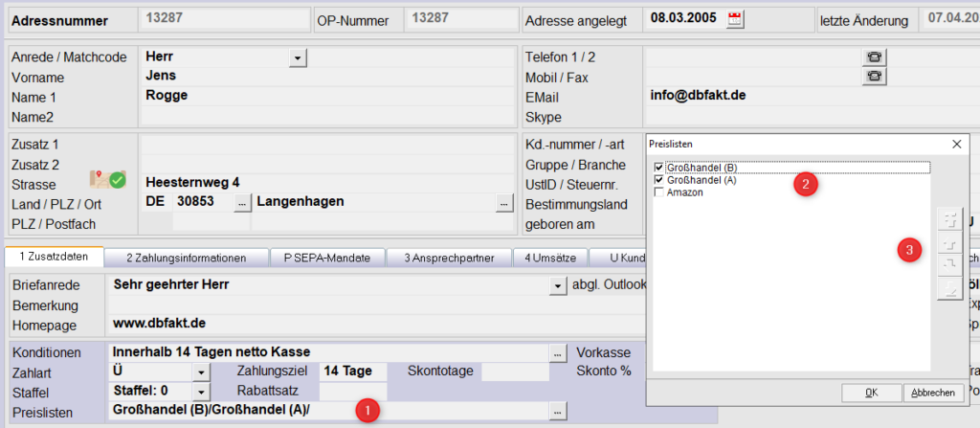
Task: Click the phone icon in Mobil / Fax row
Action: pos(873,77)
